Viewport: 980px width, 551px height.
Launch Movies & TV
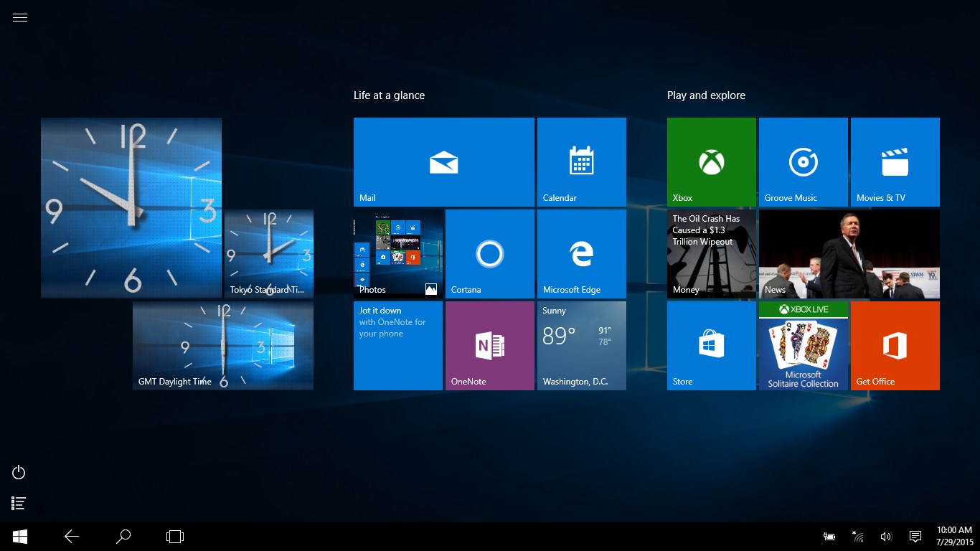[x=895, y=161]
